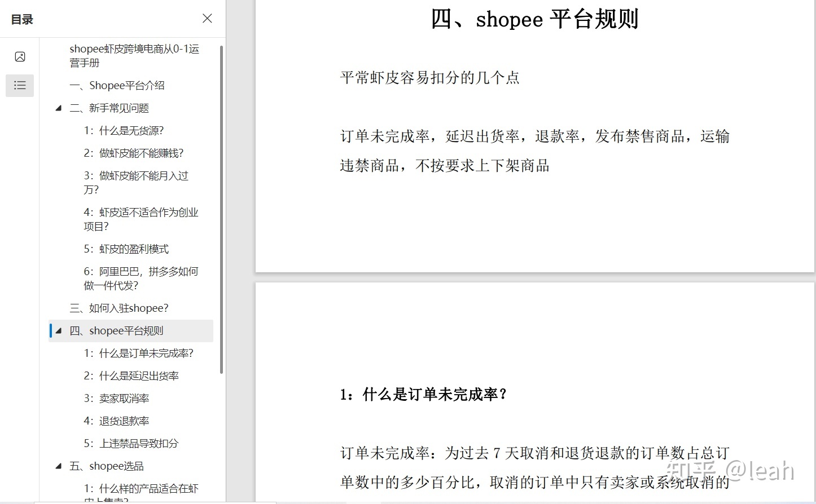Viewport: 816px width, 504px height.
Task: Click the line 平常虾皮容易扣分的几个点
Action: (429, 78)
